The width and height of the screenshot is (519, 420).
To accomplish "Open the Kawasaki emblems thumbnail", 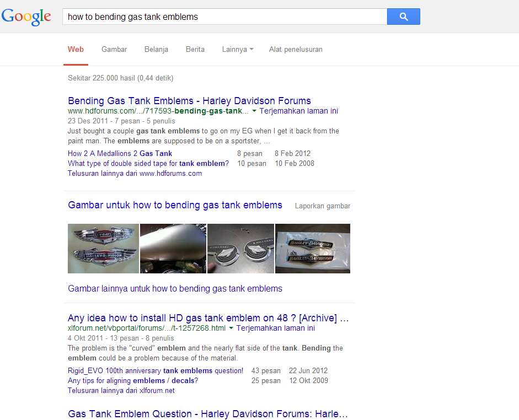I will (240, 249).
